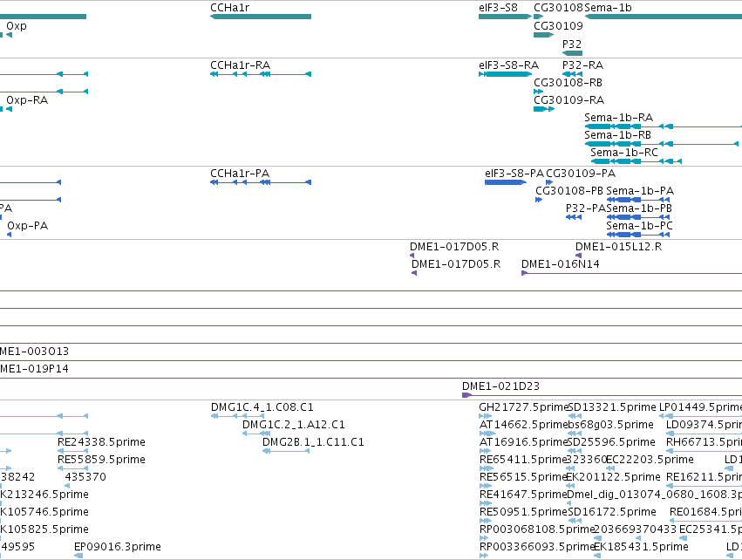Viewport: 742px width, 560px height.
Task: Select transcript Sema-1b-RC
Action: (636, 161)
